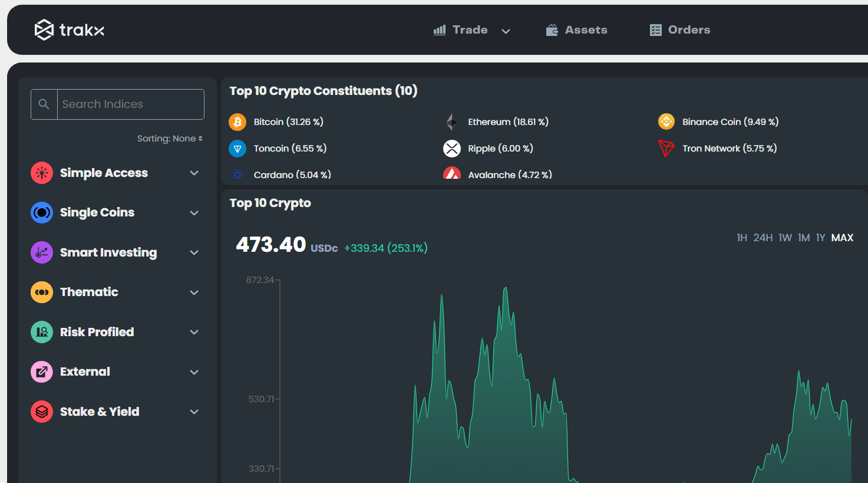Click the search magnifier icon
Viewport: 868px width, 483px height.
44,104
